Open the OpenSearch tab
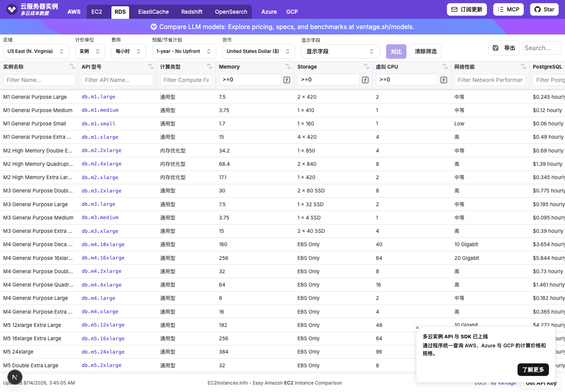This screenshot has height=392, width=565. click(x=231, y=12)
